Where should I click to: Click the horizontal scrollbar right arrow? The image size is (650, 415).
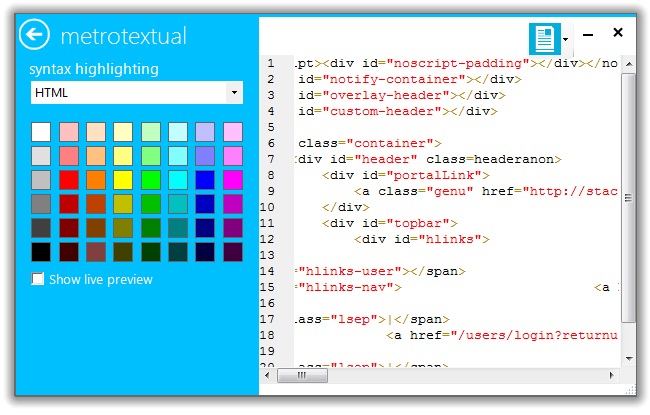[612, 377]
